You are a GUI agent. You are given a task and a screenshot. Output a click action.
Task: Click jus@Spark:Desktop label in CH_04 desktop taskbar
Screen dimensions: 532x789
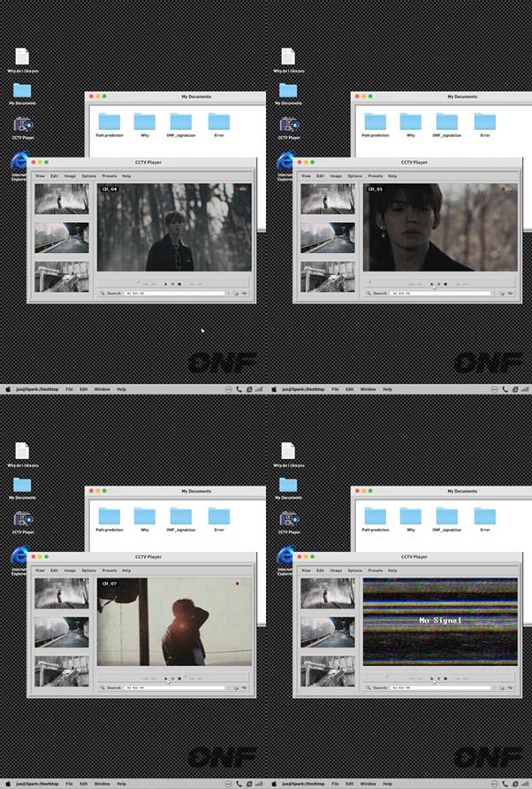[x=37, y=389]
